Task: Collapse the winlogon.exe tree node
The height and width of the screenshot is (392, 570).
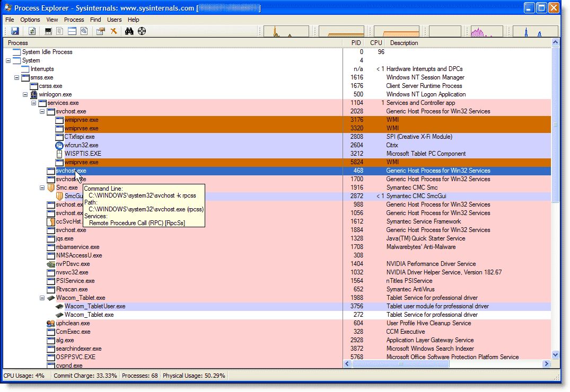Action: (x=25, y=94)
